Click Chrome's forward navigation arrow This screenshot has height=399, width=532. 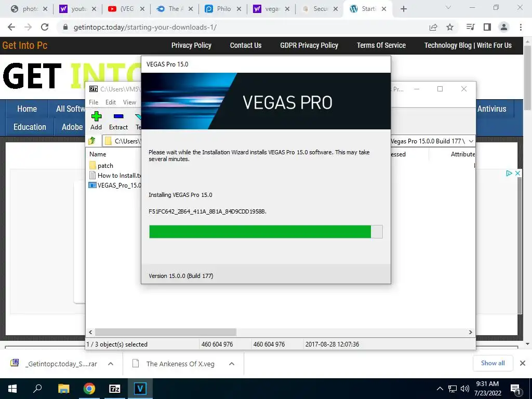28,27
